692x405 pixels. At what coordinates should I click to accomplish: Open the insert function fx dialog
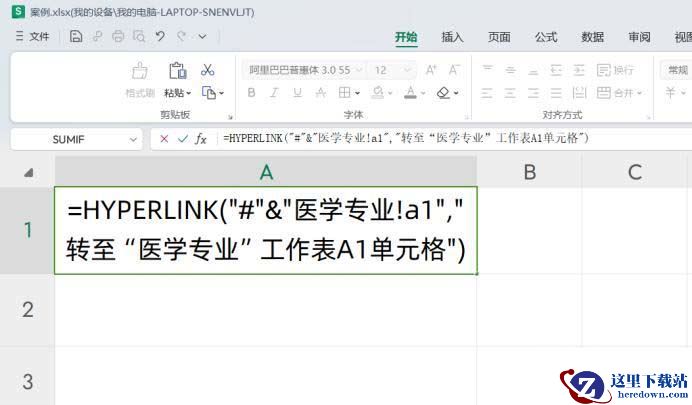(201, 139)
